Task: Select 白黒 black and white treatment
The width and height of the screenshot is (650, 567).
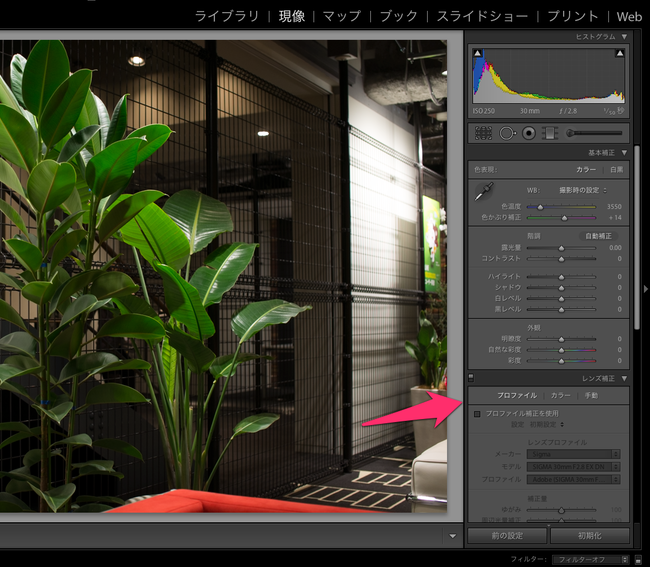Action: [616, 170]
